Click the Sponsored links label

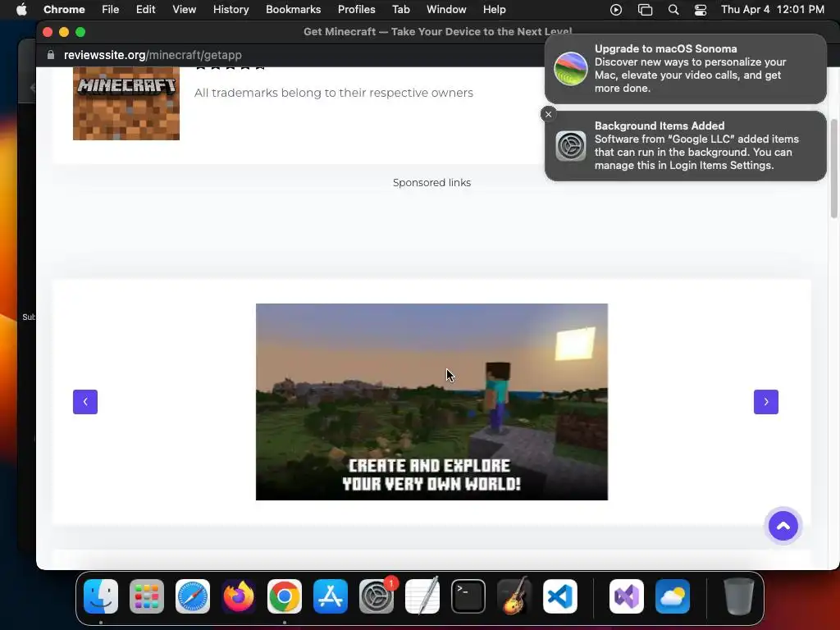pos(431,183)
